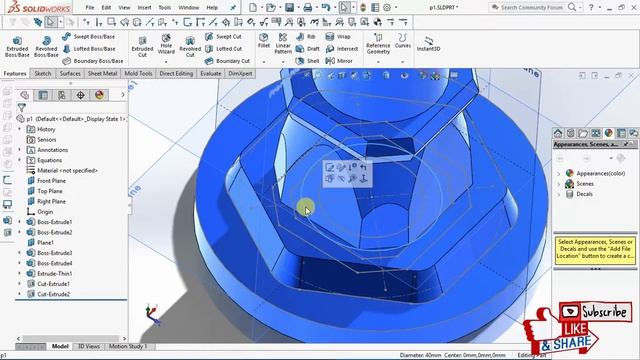
Task: Open the View menu
Action: (x=124, y=7)
